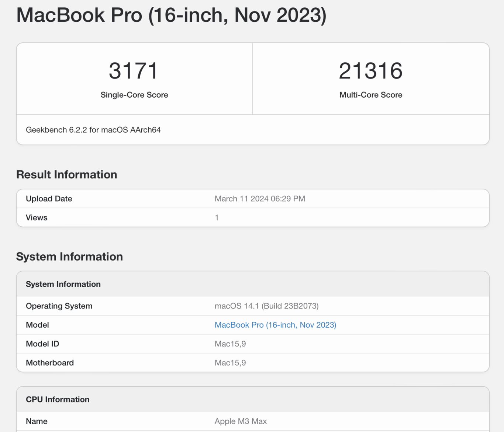Select the Mac15,9 value in Motherboard row

coord(230,363)
